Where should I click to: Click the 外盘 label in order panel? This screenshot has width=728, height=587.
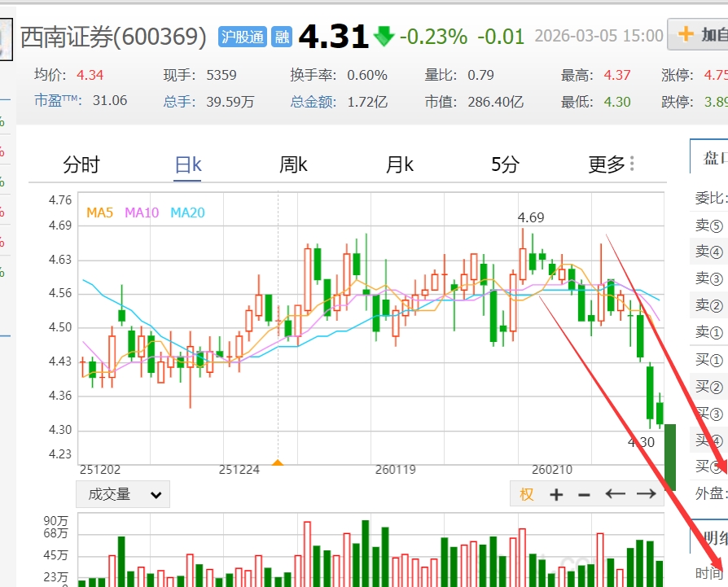(x=709, y=493)
